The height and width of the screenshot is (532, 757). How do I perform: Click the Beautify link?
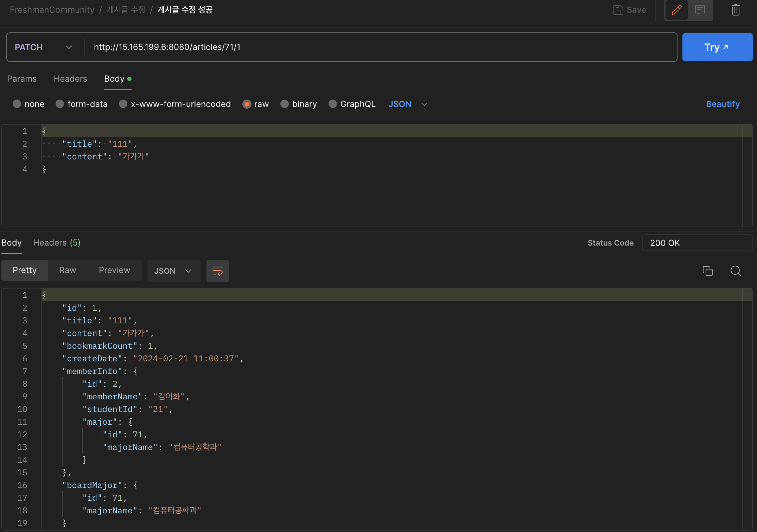coord(723,104)
